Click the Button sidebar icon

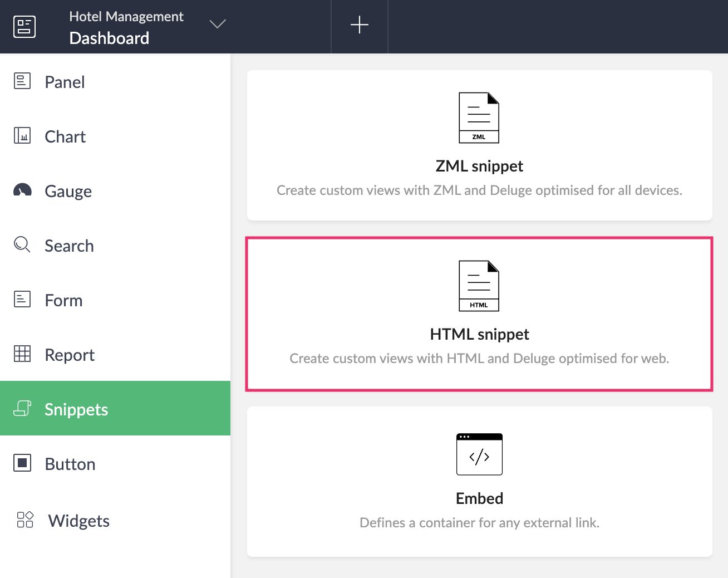22,463
